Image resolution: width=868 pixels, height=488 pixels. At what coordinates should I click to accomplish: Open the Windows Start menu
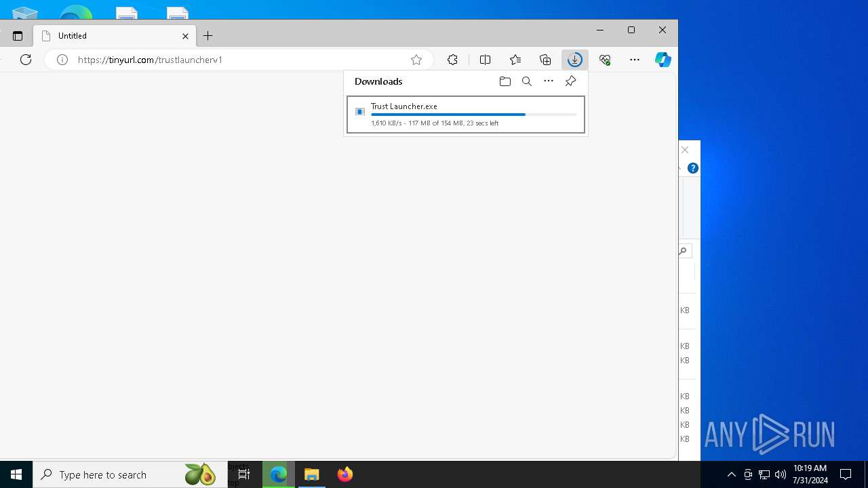click(16, 474)
